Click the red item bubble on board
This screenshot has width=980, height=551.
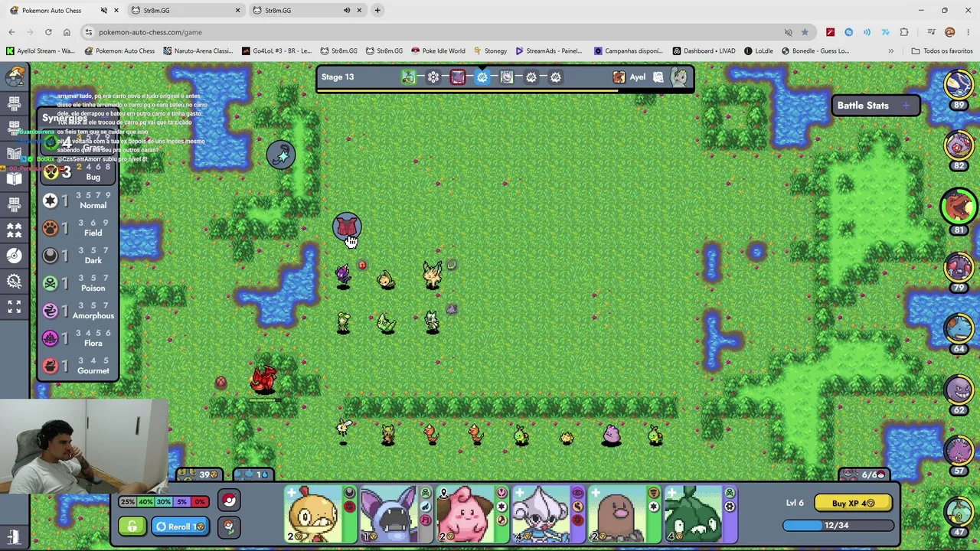click(347, 227)
